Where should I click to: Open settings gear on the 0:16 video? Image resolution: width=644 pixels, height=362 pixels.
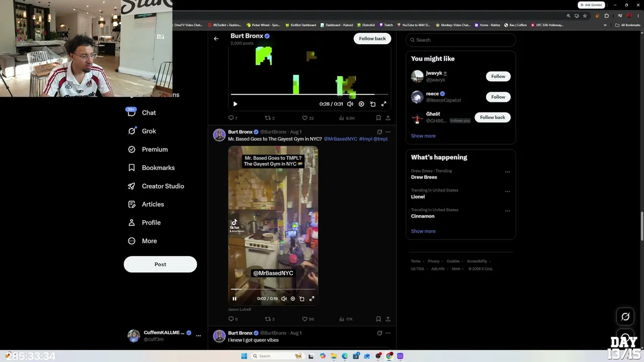coord(293,299)
